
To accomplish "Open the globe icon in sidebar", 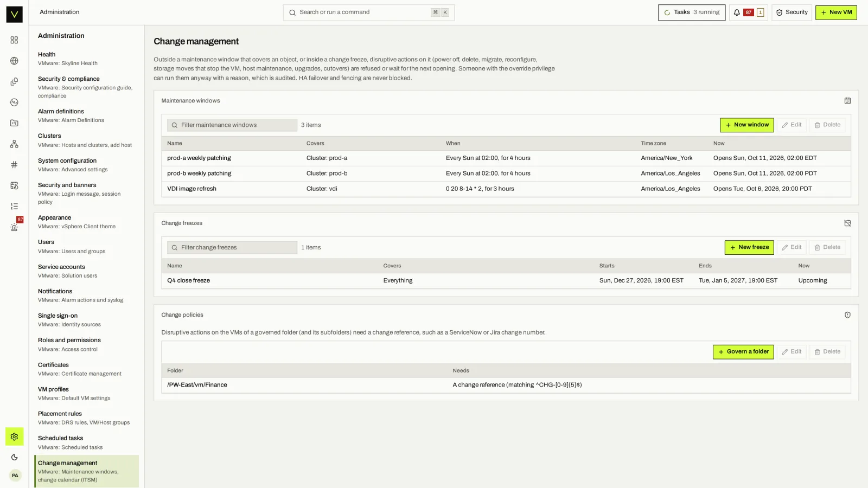I will (14, 61).
